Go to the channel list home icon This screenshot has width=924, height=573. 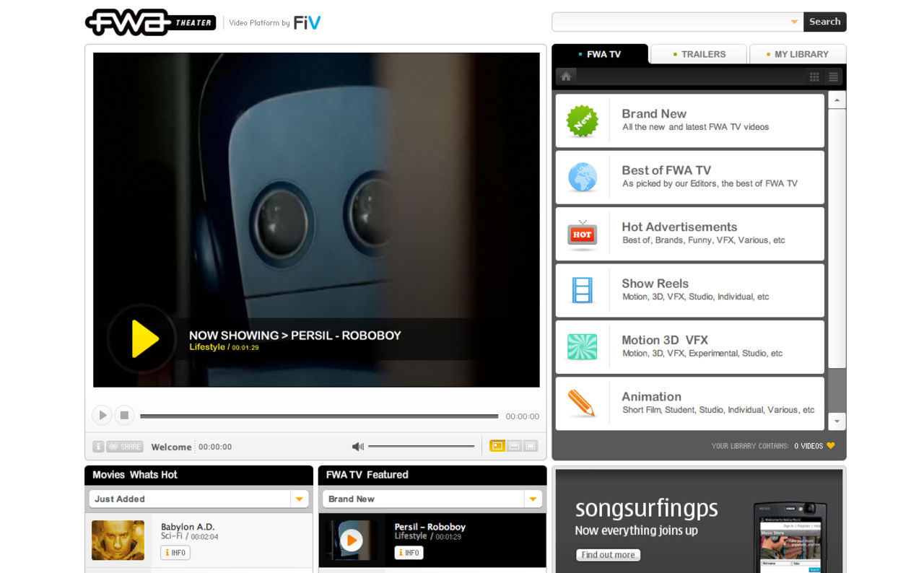pos(566,76)
